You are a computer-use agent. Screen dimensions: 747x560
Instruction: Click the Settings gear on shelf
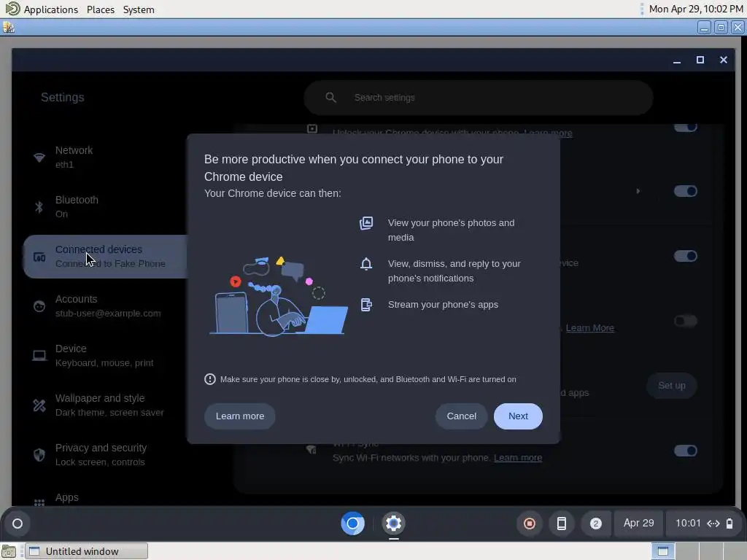tap(393, 524)
